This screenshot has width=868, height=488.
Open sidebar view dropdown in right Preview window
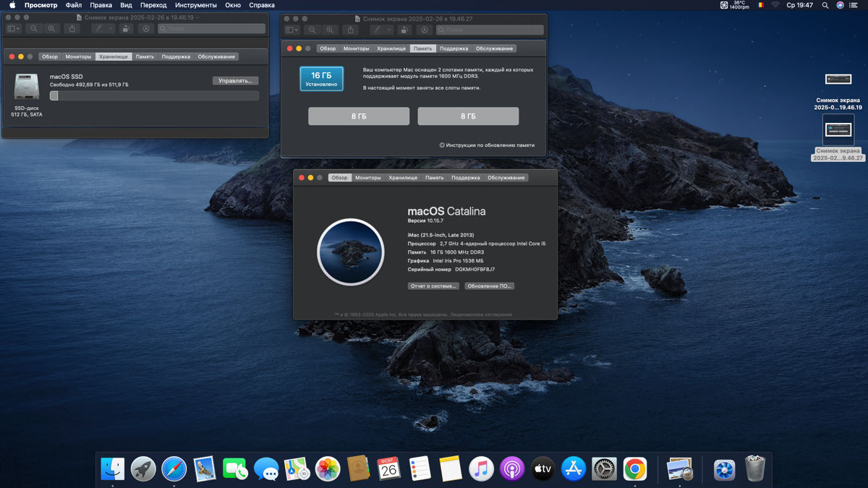(x=292, y=30)
